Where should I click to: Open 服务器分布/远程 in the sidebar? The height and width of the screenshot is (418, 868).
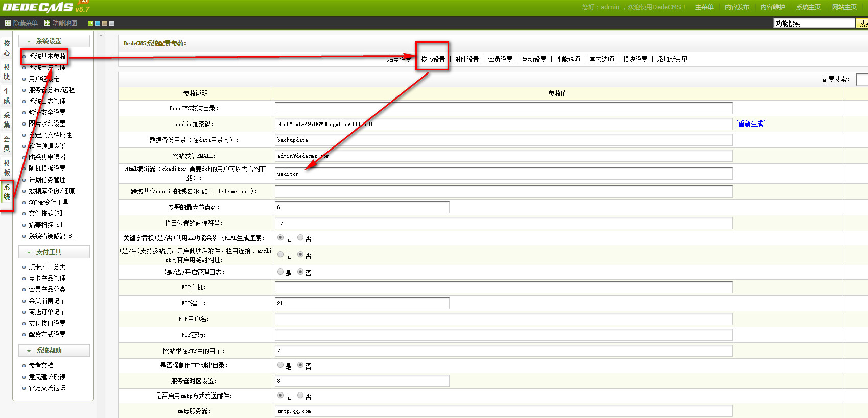tap(52, 90)
